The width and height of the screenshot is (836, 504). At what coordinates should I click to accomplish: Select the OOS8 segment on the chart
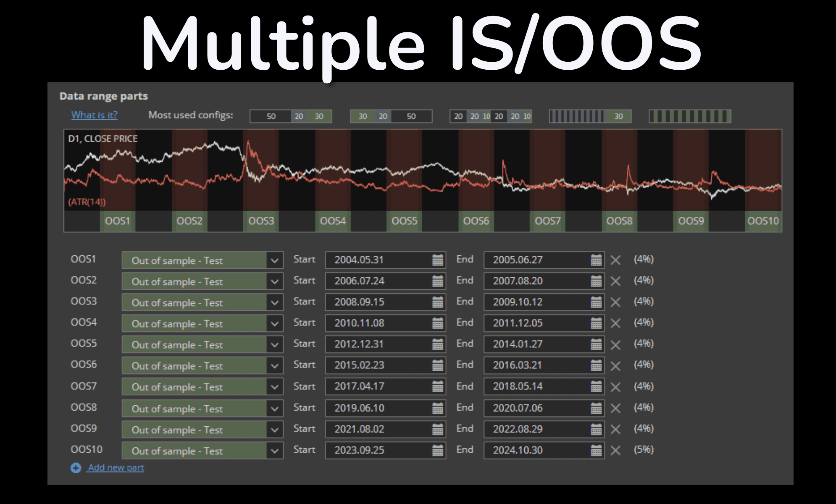click(619, 221)
